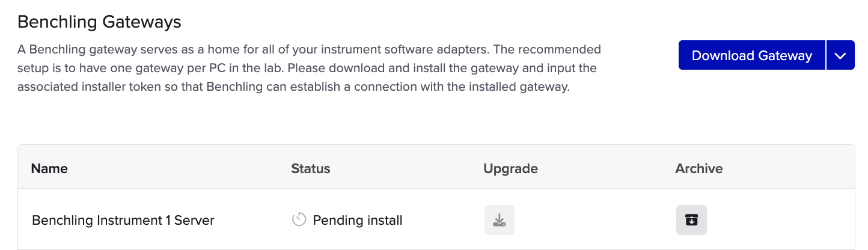Click the Benchling Gateways heading
The image size is (868, 250).
99,22
